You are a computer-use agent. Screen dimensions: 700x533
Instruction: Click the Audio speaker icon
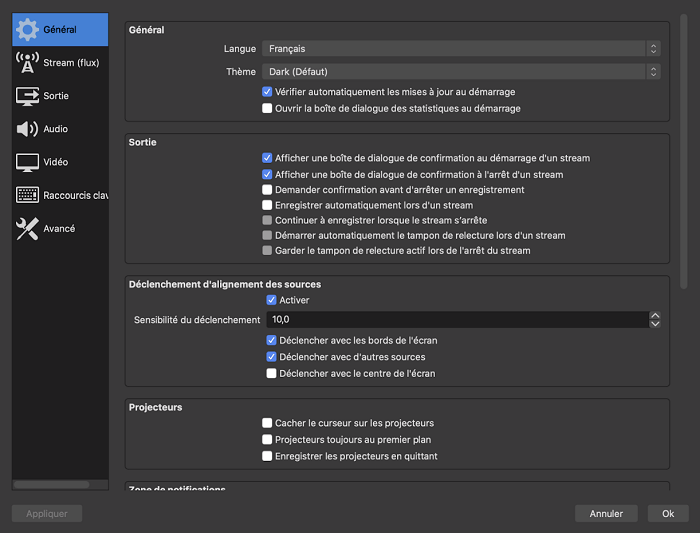[27, 129]
